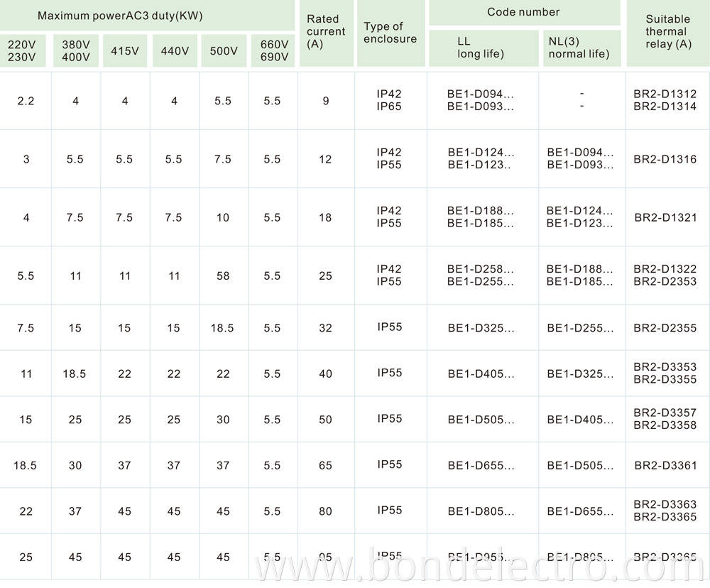Select the 220V 230V column header
The height and width of the screenshot is (588, 710).
21,50
